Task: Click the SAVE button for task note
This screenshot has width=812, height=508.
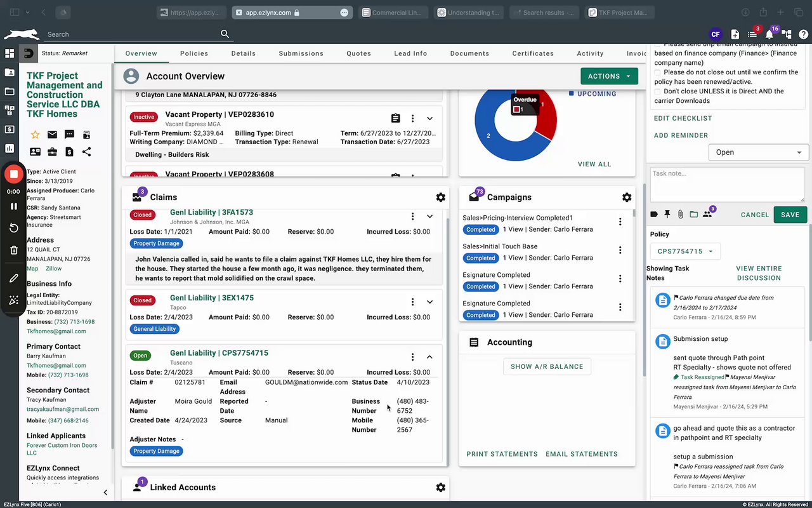Action: [790, 215]
